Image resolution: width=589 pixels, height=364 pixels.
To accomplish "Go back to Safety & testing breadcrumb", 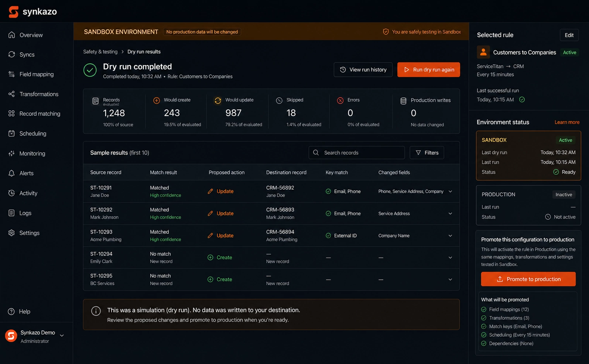I will tap(100, 52).
